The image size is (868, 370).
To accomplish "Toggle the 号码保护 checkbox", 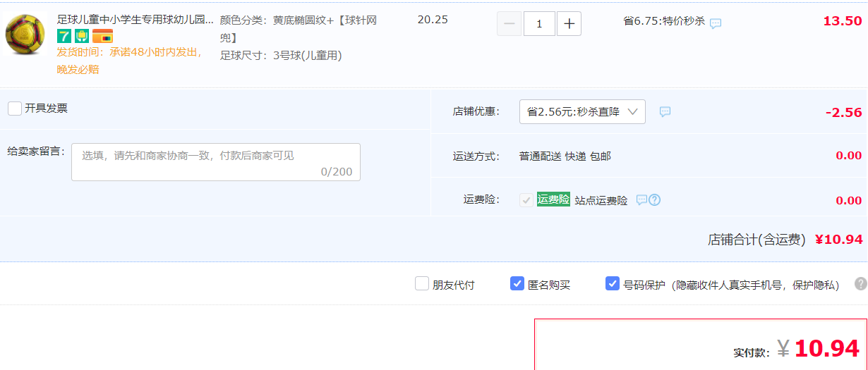I will 613,283.
